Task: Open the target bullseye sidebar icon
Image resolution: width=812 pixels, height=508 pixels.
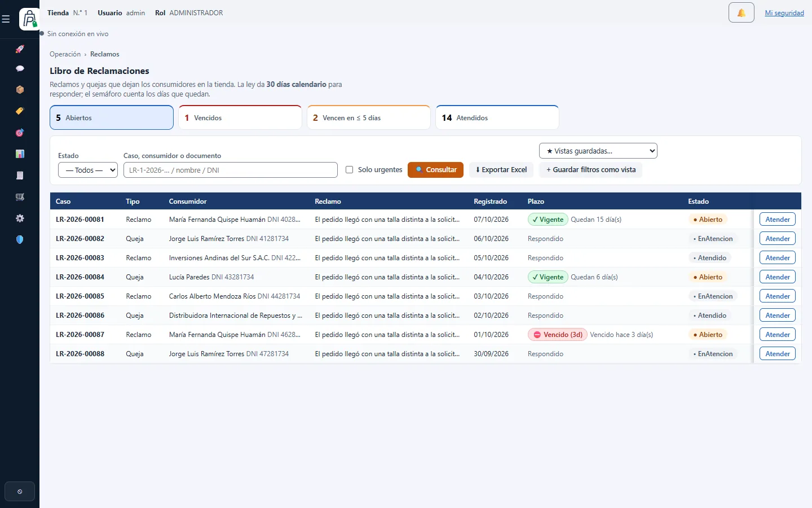Action: tap(20, 133)
